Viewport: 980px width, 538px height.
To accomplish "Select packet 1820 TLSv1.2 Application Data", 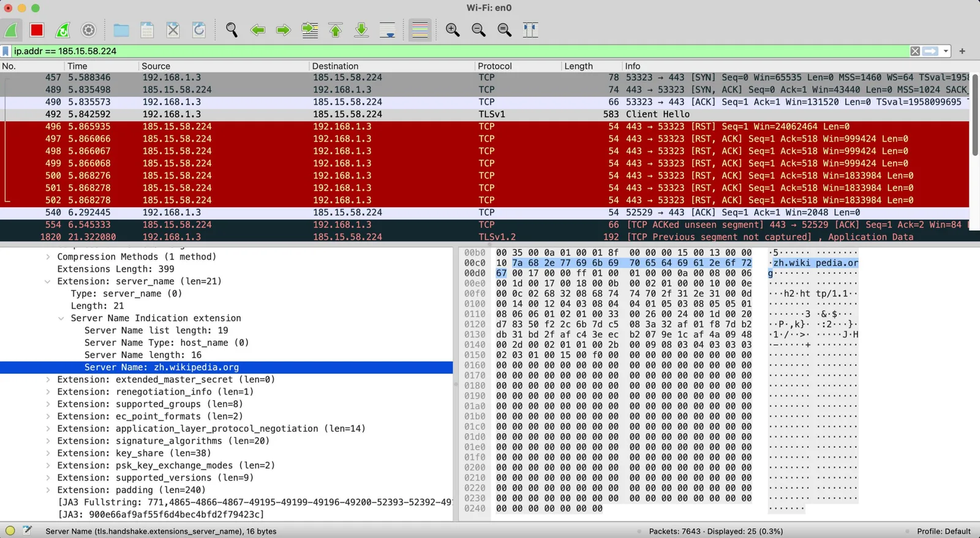I will tap(484, 237).
